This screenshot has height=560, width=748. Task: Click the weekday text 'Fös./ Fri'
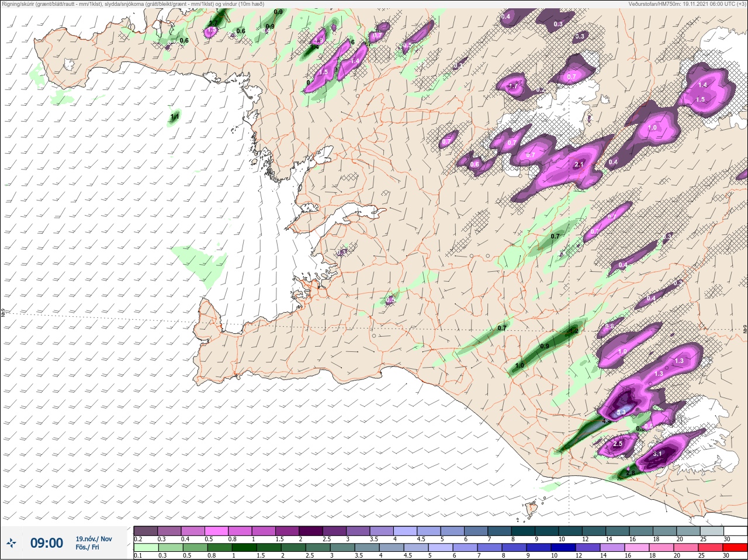(x=87, y=548)
